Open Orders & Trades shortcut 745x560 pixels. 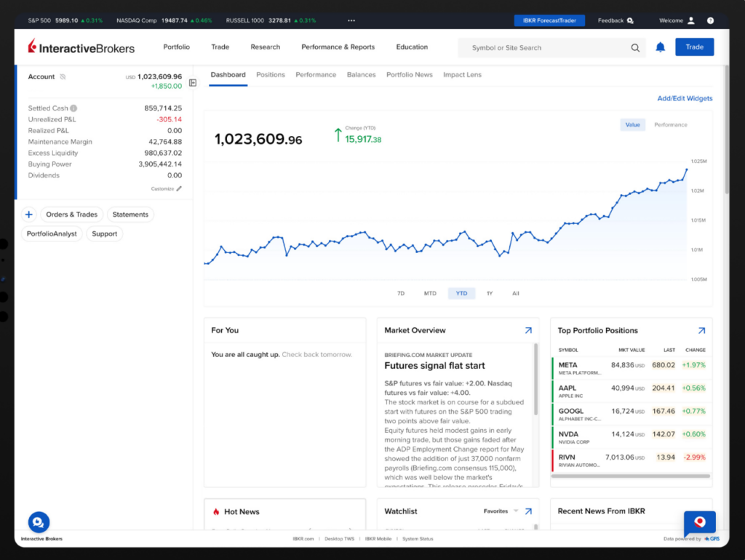(x=72, y=215)
